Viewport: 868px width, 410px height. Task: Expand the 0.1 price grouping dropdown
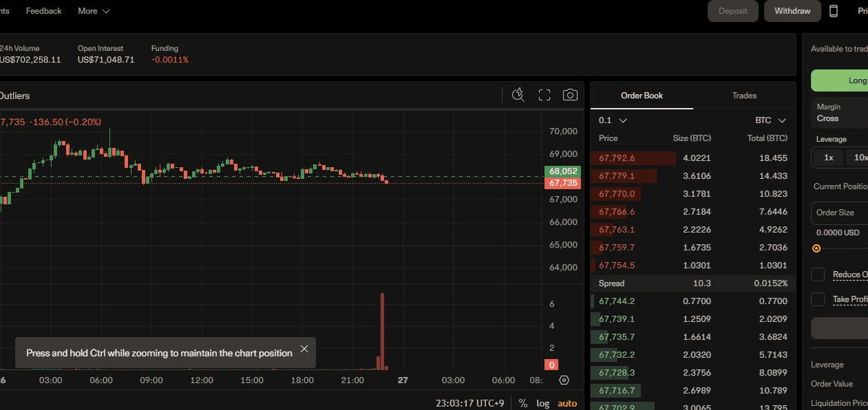(x=613, y=120)
